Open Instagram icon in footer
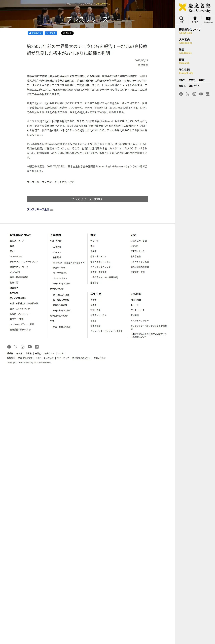 tap(23, 347)
